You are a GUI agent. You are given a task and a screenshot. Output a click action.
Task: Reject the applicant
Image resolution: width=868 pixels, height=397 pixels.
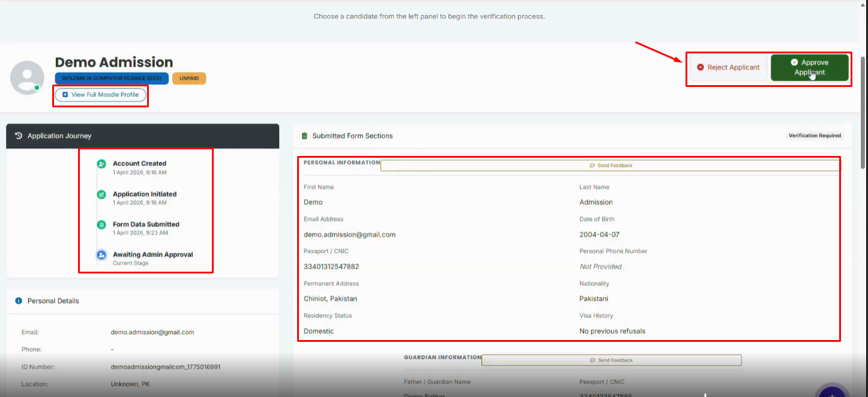click(728, 67)
